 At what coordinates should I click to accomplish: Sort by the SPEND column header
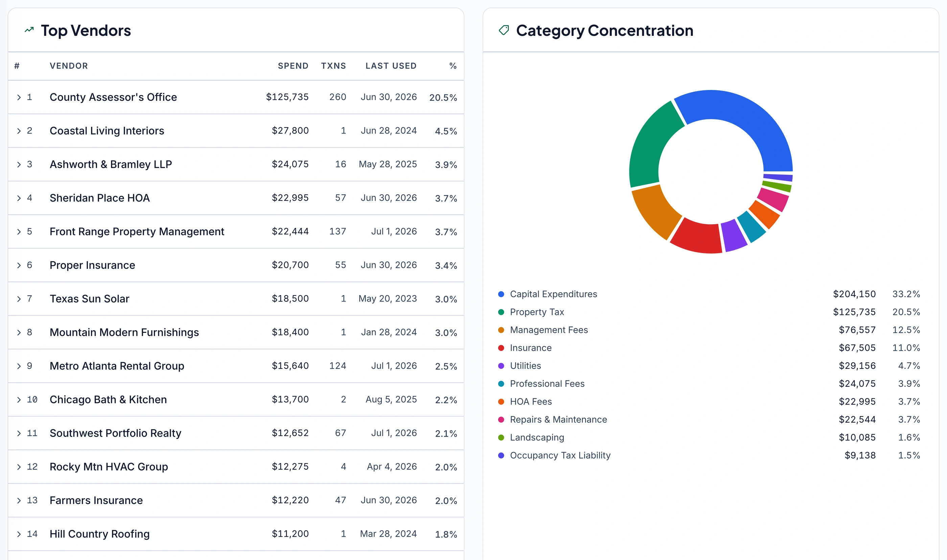(x=293, y=66)
